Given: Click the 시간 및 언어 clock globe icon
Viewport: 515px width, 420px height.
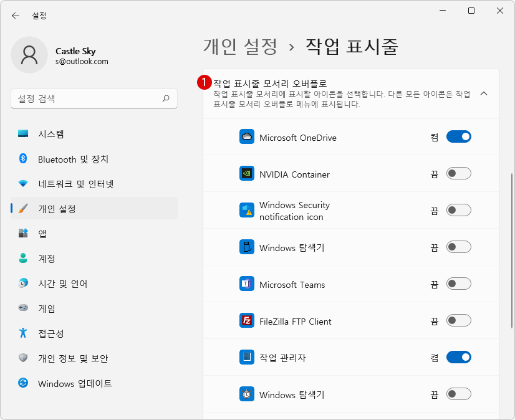Looking at the screenshot, I should pos(23,283).
